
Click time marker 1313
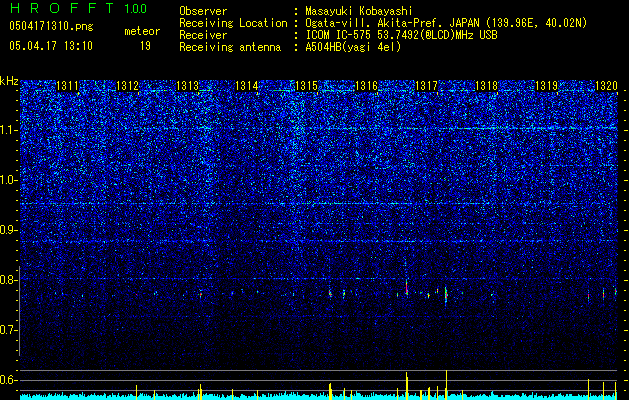tap(188, 86)
